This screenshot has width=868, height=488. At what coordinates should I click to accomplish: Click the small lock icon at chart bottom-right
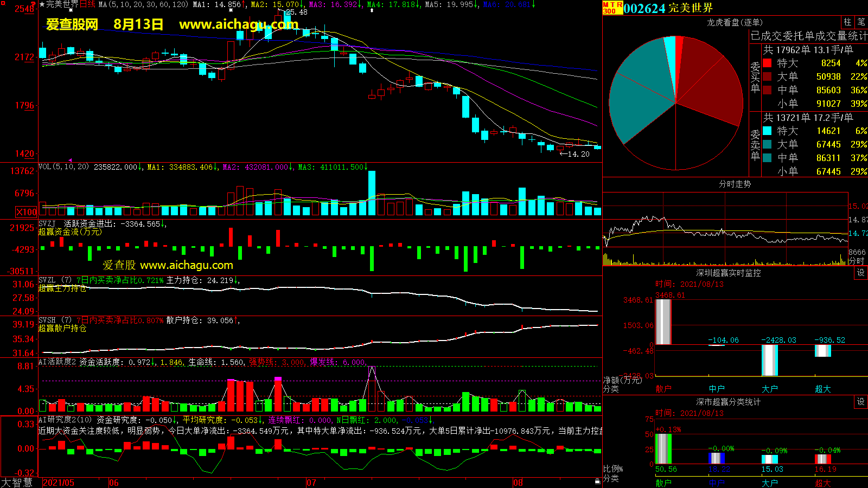pyautogui.click(x=597, y=481)
